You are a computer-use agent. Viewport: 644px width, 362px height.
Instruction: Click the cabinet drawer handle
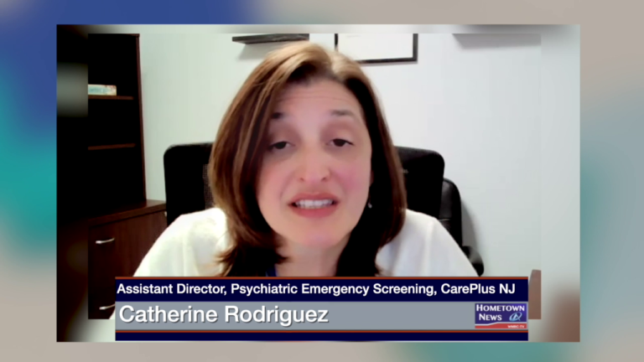104,241
